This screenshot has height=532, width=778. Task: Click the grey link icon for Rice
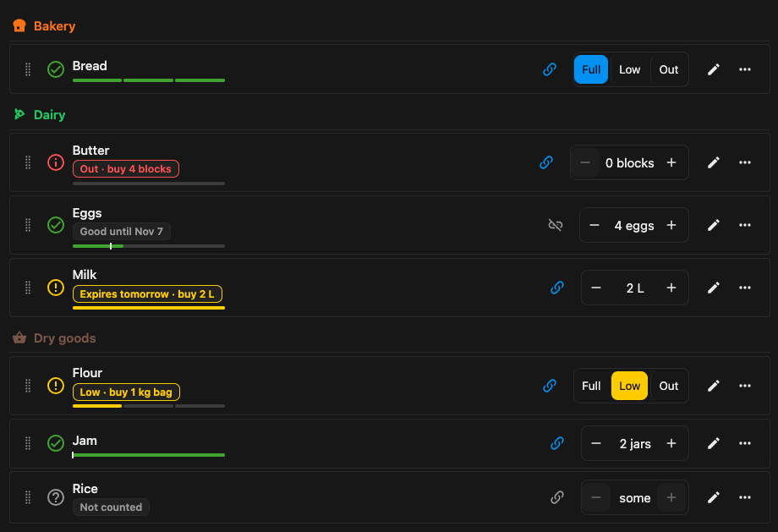pyautogui.click(x=557, y=497)
